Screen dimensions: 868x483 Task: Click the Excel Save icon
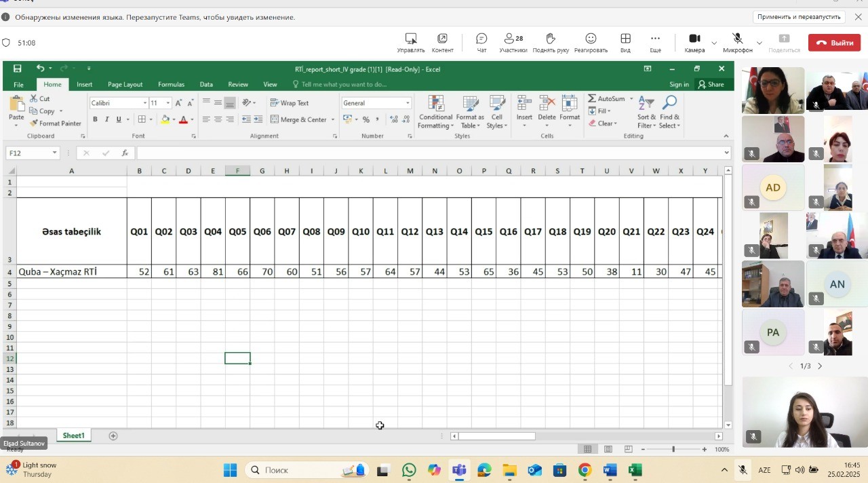(18, 69)
